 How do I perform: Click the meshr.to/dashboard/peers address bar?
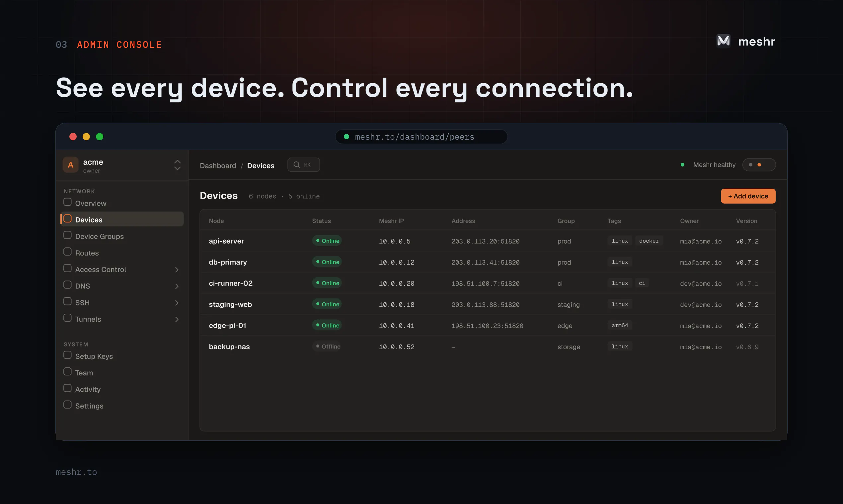(x=421, y=137)
